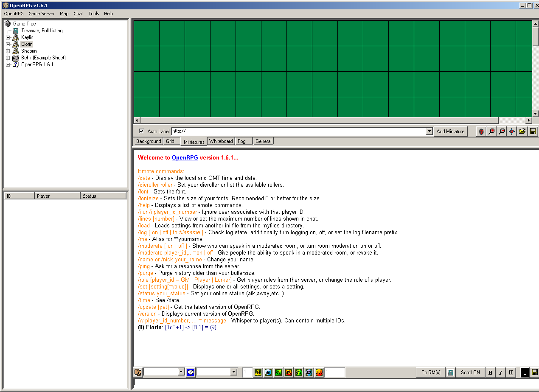Viewport: 539px width, 392px height.
Task: Uncheck the Auto Label checkbox
Action: [141, 132]
